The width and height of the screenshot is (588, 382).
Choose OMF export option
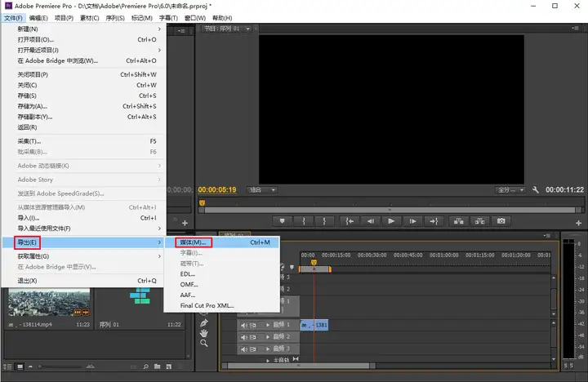click(223, 285)
